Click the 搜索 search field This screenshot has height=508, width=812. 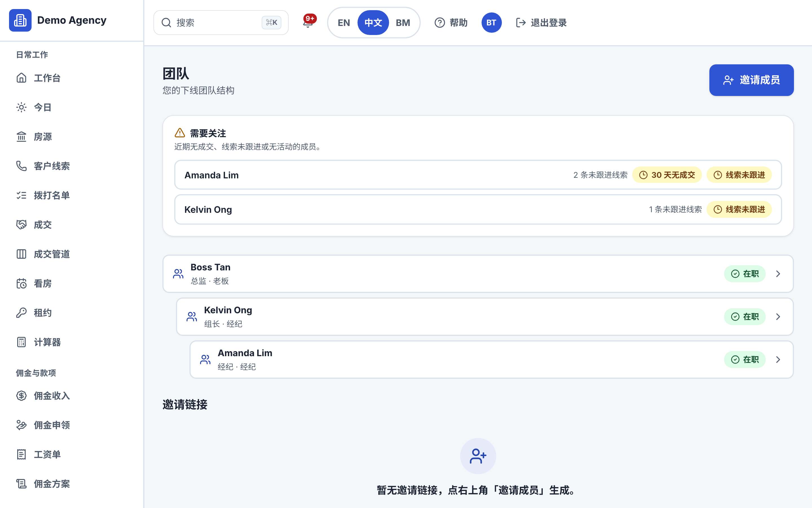221,23
